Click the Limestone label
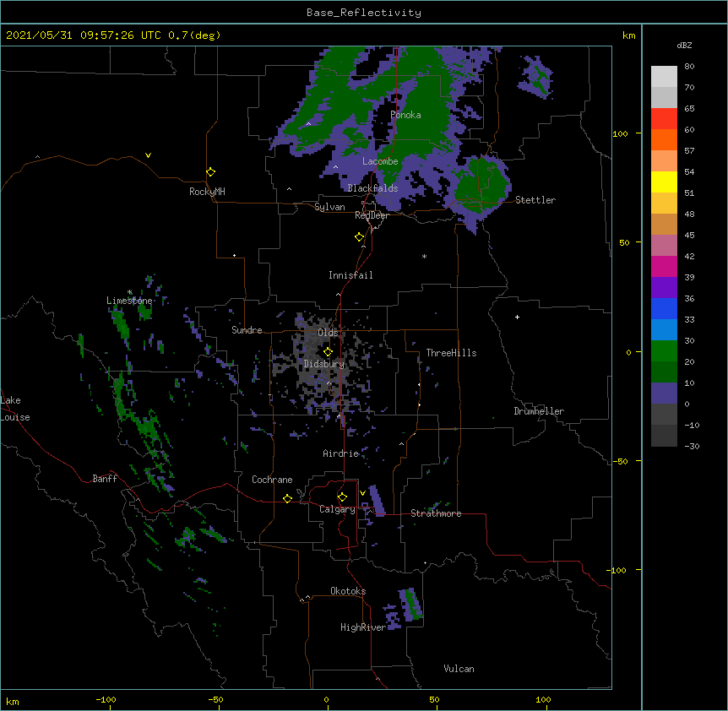The height and width of the screenshot is (711, 728). pos(129,301)
